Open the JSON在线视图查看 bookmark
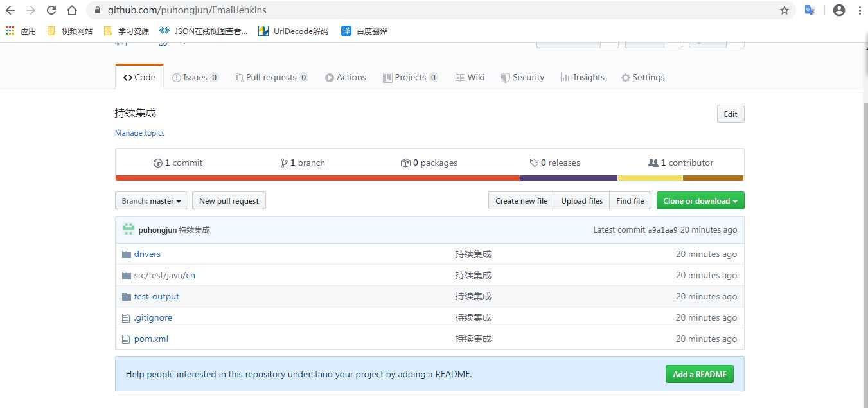Screen dimensions: 868x408 coord(203,31)
